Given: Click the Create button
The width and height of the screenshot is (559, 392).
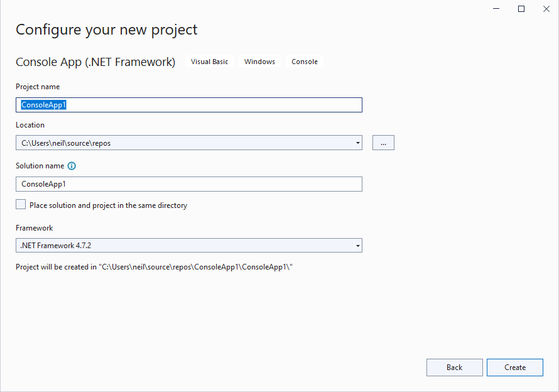Looking at the screenshot, I should coord(514,367).
